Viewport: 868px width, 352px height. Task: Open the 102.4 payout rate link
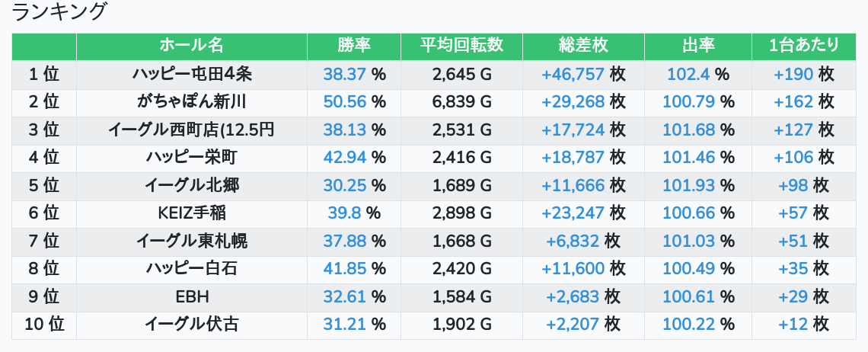coord(688,74)
